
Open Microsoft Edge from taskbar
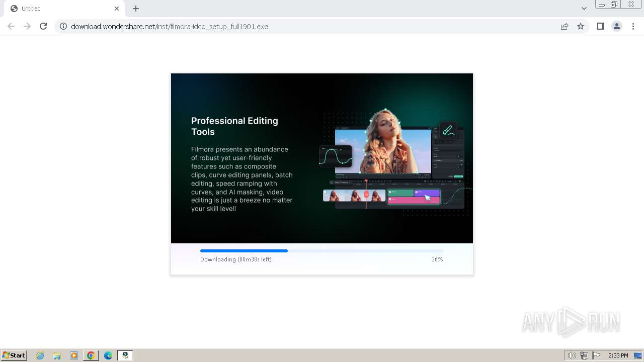[x=108, y=355]
